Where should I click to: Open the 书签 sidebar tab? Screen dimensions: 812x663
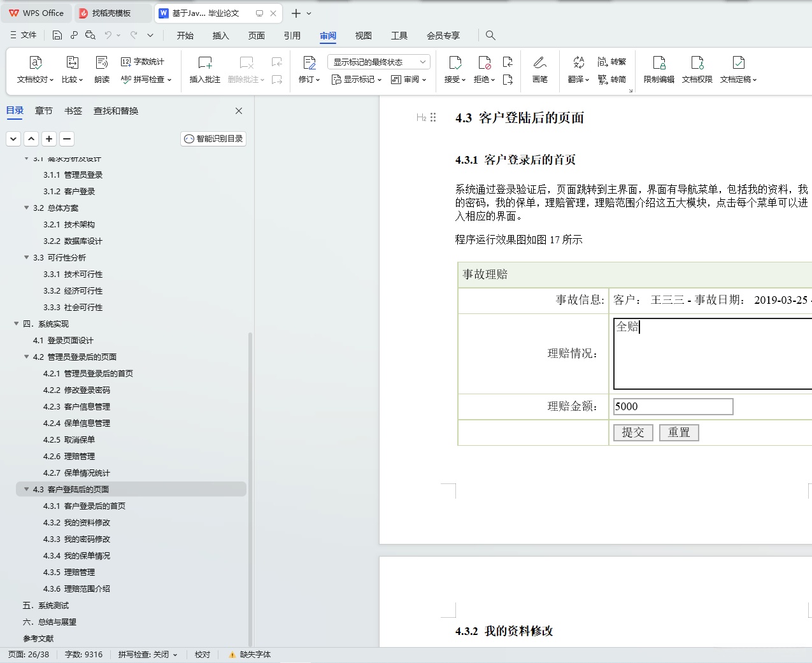point(73,110)
